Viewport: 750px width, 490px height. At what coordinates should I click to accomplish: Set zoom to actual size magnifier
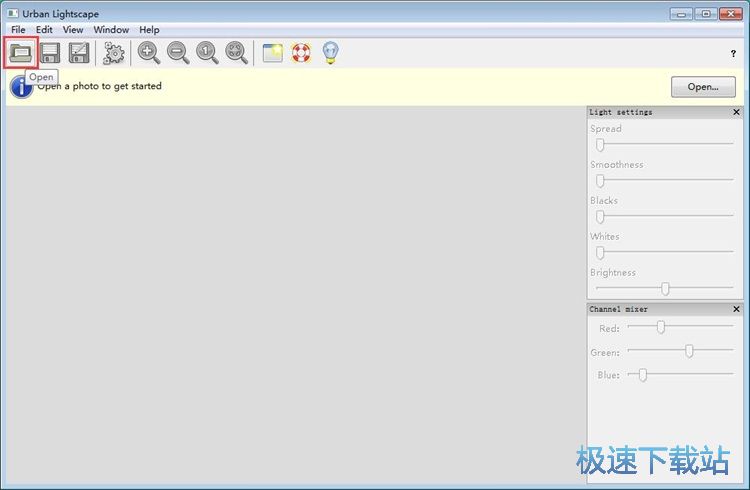[x=207, y=52]
